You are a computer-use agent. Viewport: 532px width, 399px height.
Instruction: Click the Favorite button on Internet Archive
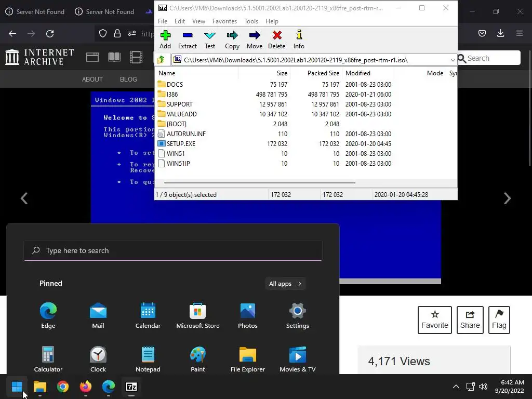click(435, 320)
